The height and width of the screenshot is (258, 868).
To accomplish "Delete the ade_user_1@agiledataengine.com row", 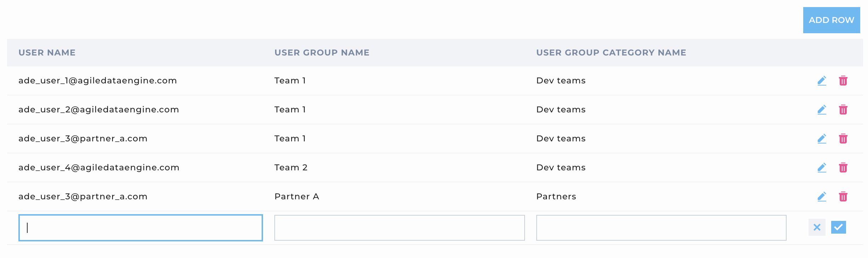I will pyautogui.click(x=843, y=81).
